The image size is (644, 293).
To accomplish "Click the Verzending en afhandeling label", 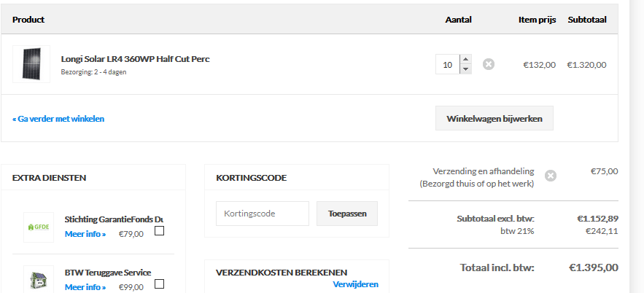I will [484, 171].
